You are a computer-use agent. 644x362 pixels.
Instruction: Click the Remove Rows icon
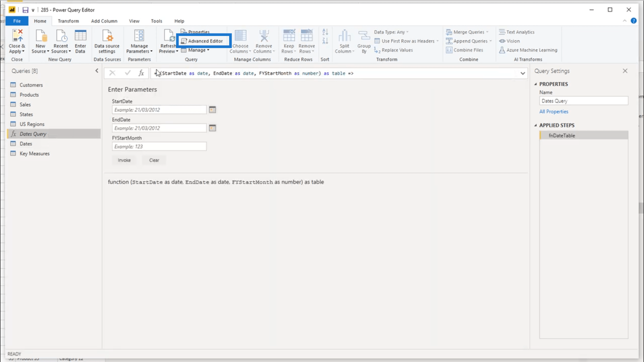point(307,36)
